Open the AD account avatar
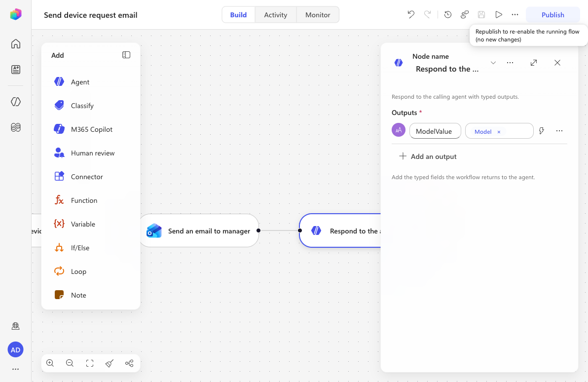 (x=15, y=350)
